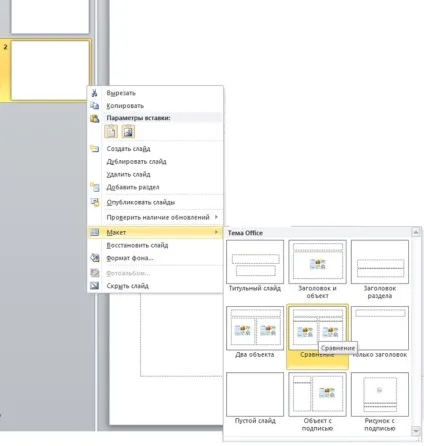Open the Макет submenu

(x=155, y=232)
